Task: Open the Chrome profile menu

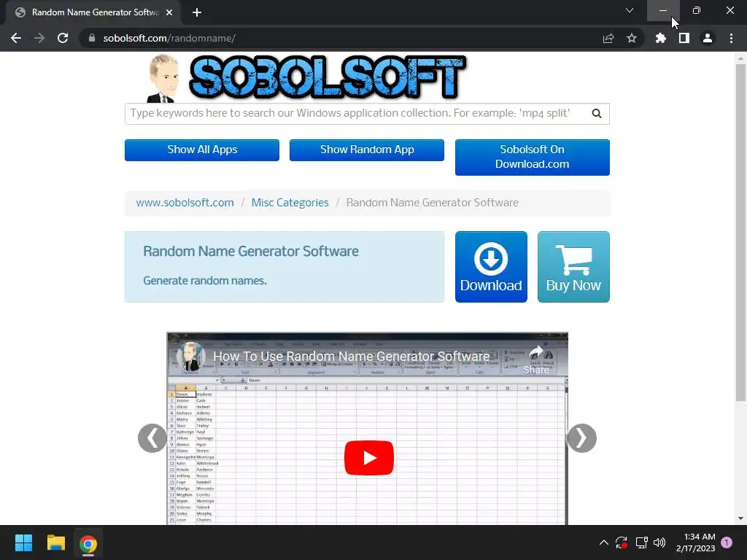Action: click(x=708, y=38)
